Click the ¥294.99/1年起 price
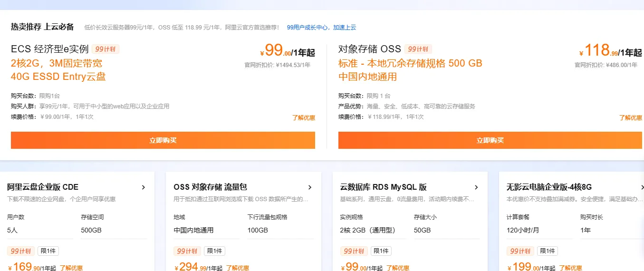This screenshot has width=644, height=271. [199, 267]
